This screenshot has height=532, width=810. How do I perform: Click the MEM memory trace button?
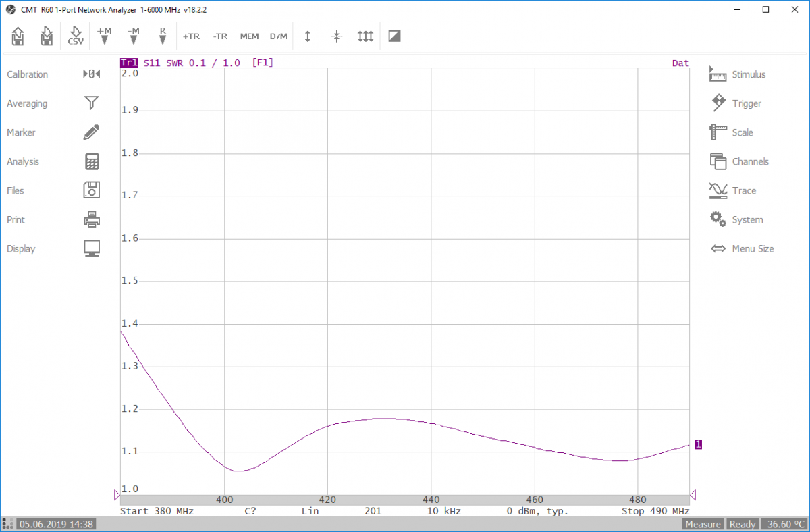pyautogui.click(x=249, y=36)
